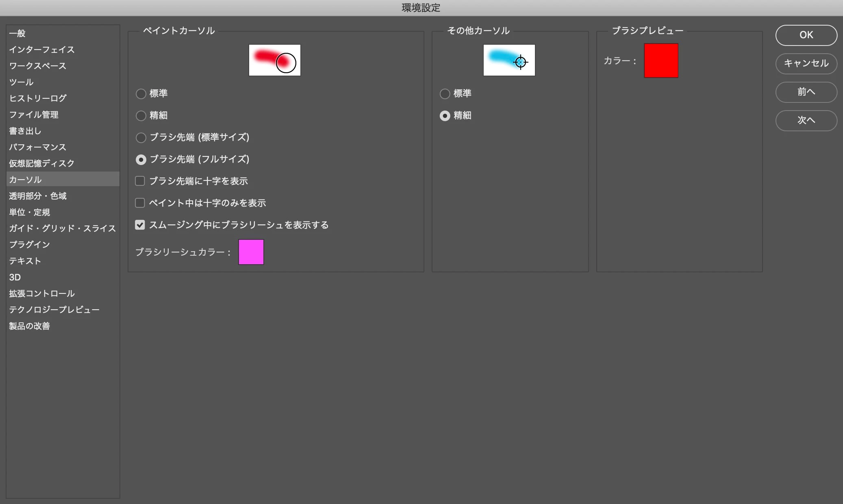Open 透明部分・色域 preferences section
Image resolution: width=843 pixels, height=504 pixels.
38,196
